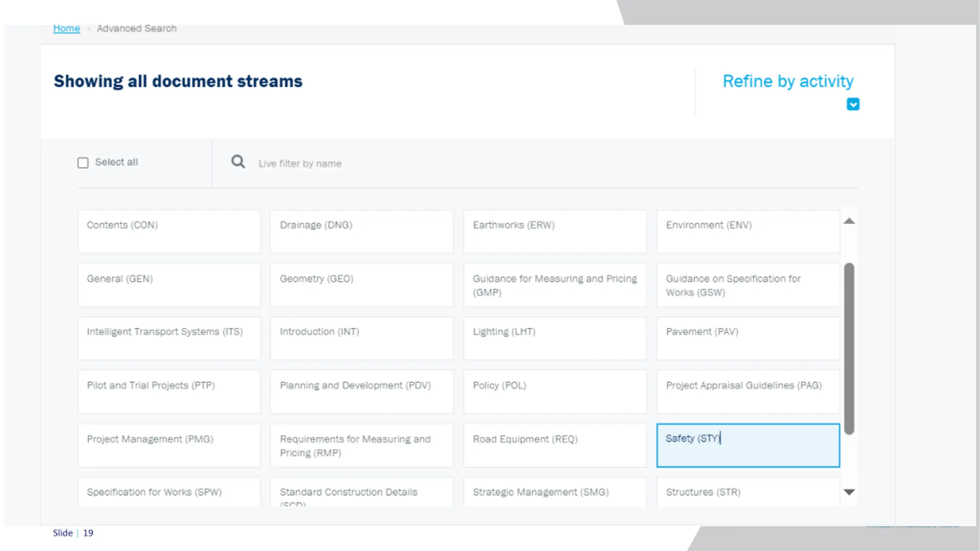Choose Planning and Development (PDV)
This screenshot has height=551, width=980.
(362, 392)
